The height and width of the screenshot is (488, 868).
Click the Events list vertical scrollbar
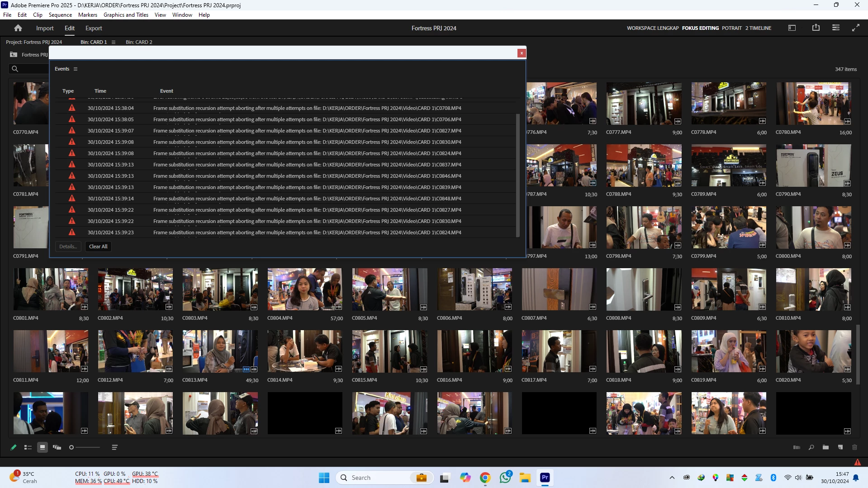[517, 175]
